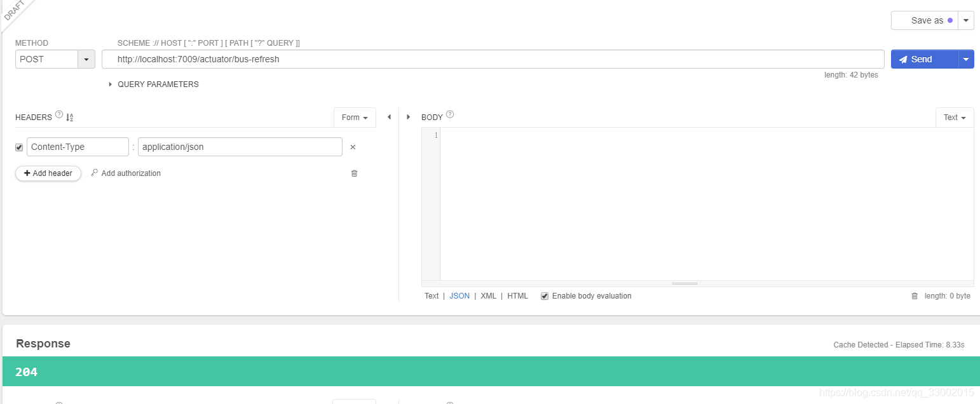Open the Send button dropdown arrow

coord(966,59)
